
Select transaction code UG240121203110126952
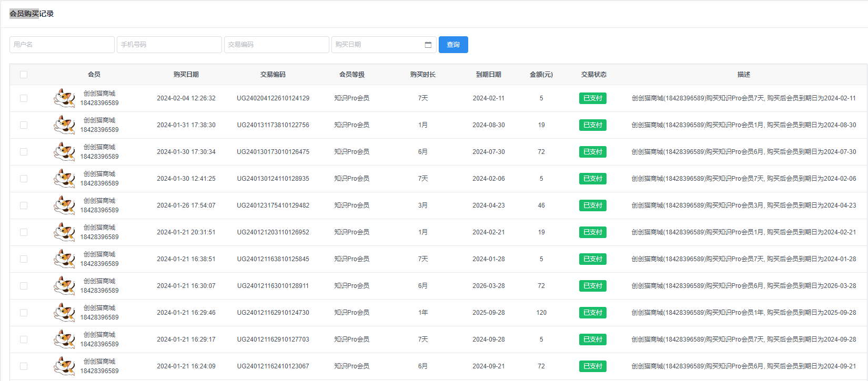tap(273, 232)
